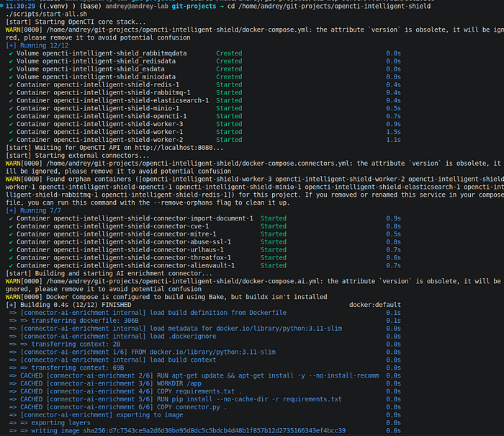
Task: Click 'transferring context: 69B' line
Action: tap(204, 368)
